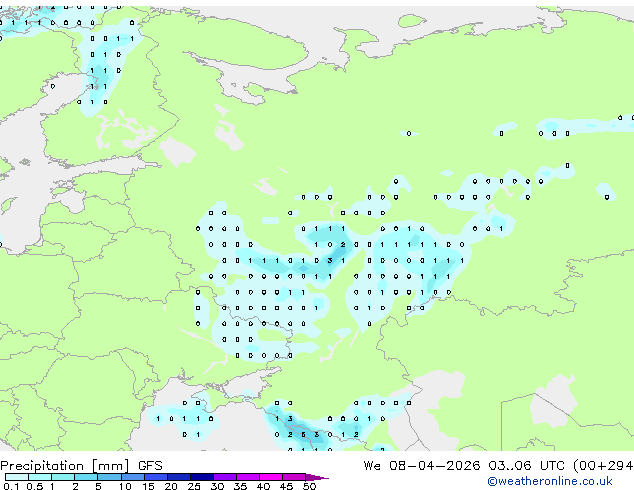Click the '03..06 UTC' time text

[x=526, y=466]
